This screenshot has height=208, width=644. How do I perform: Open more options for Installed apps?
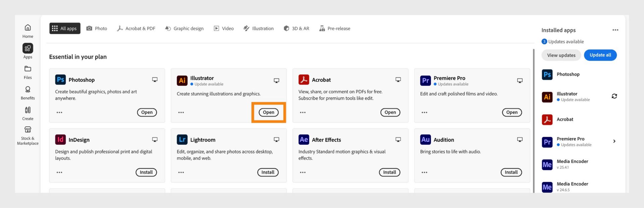tap(615, 30)
